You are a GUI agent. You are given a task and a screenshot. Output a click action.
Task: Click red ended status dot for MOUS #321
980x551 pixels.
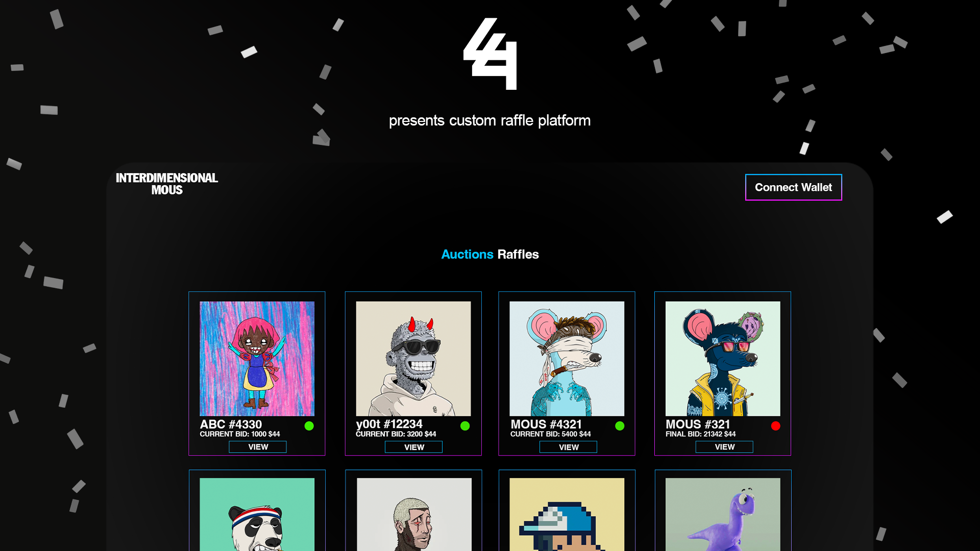pyautogui.click(x=776, y=426)
